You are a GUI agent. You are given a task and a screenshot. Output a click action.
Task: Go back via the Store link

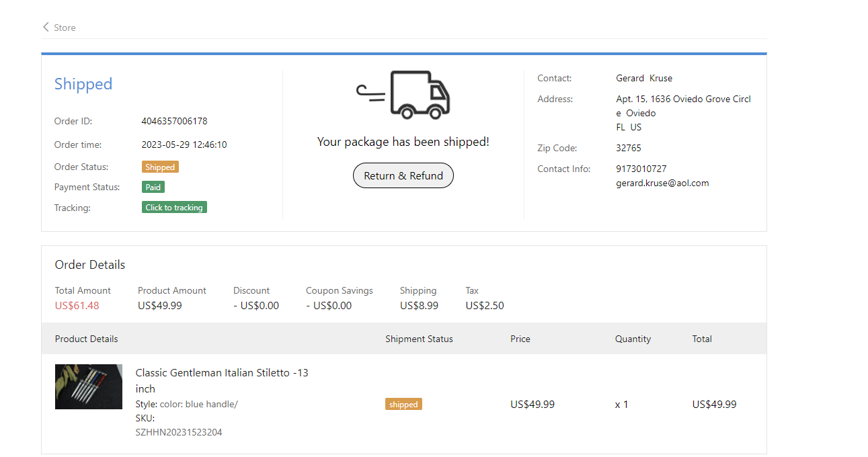pyautogui.click(x=65, y=28)
